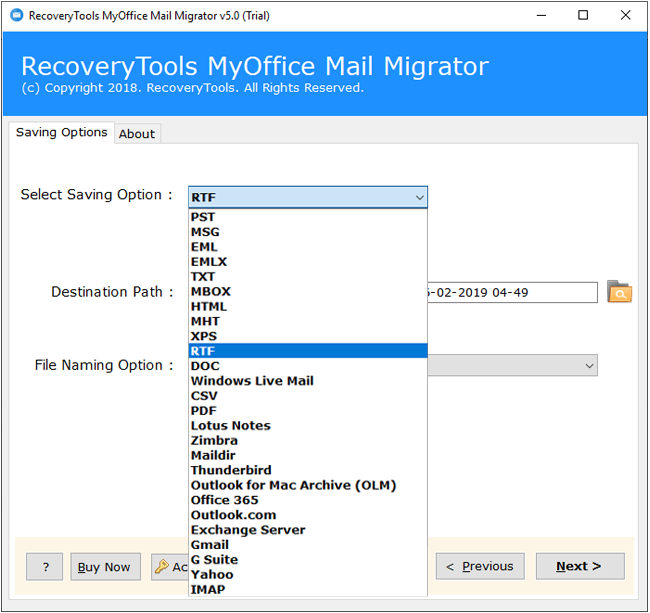Choose DOC as output format
Image resolution: width=650 pixels, height=613 pixels.
[308, 366]
